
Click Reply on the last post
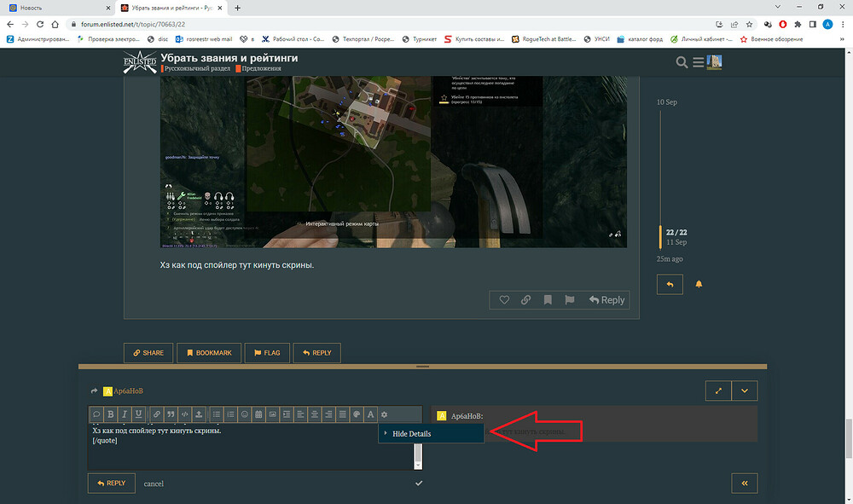607,300
